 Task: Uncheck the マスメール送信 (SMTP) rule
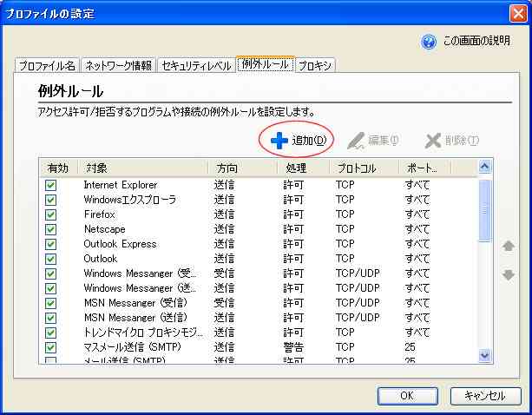50,347
